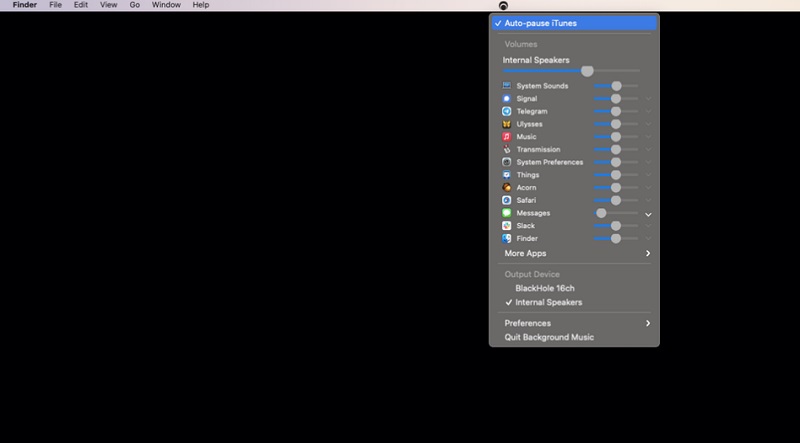Choose Internal Speakers as output device

coord(548,302)
